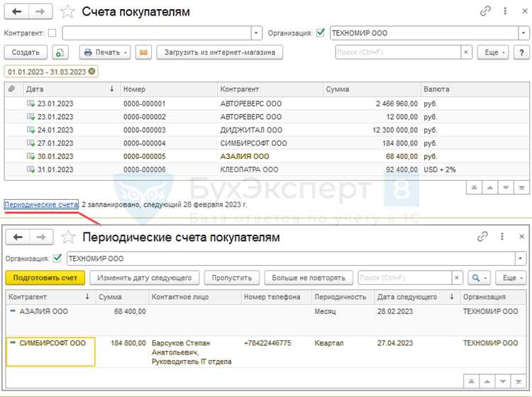Clear the lower search field with X
The width and height of the screenshot is (532, 397).
tap(457, 278)
